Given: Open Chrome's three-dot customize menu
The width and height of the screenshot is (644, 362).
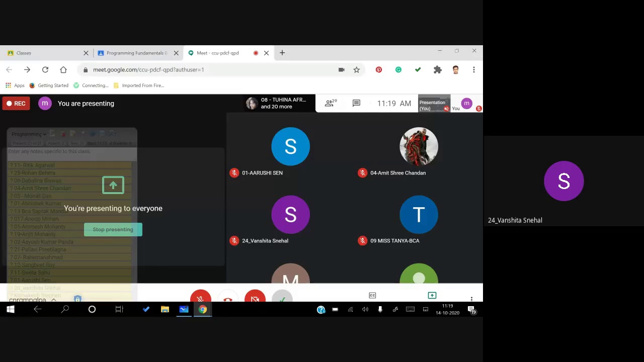Looking at the screenshot, I should [x=473, y=70].
